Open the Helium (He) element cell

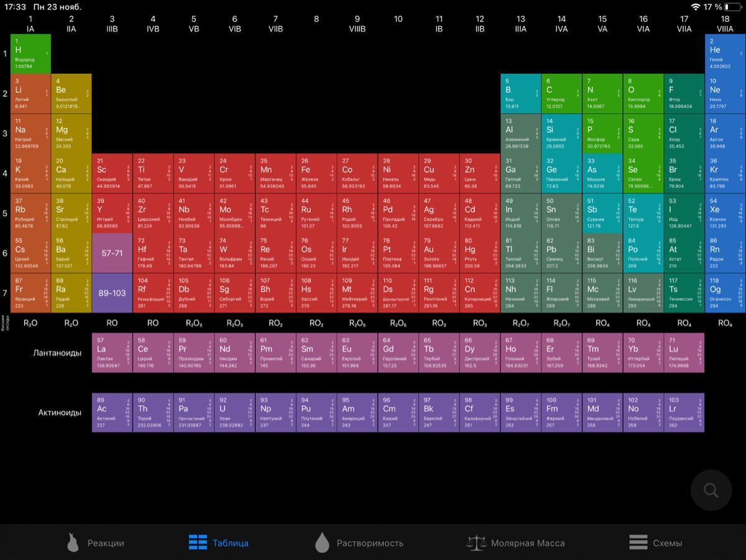[725, 53]
